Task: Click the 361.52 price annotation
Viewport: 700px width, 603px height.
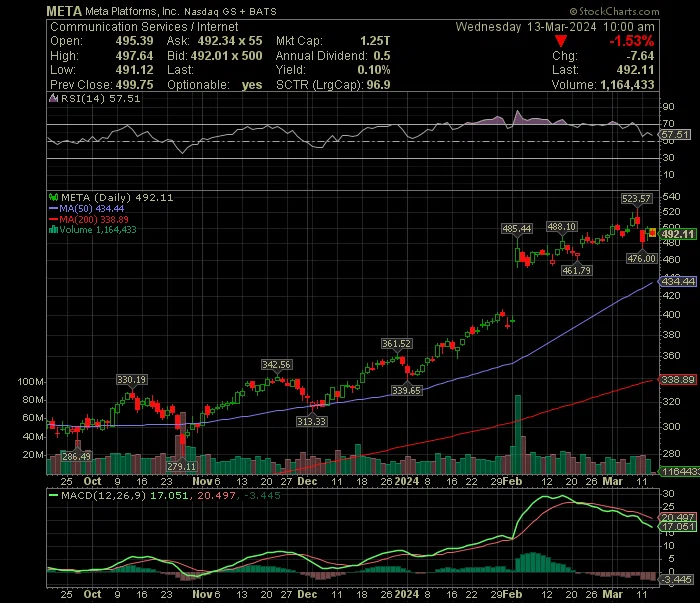Action: [396, 344]
